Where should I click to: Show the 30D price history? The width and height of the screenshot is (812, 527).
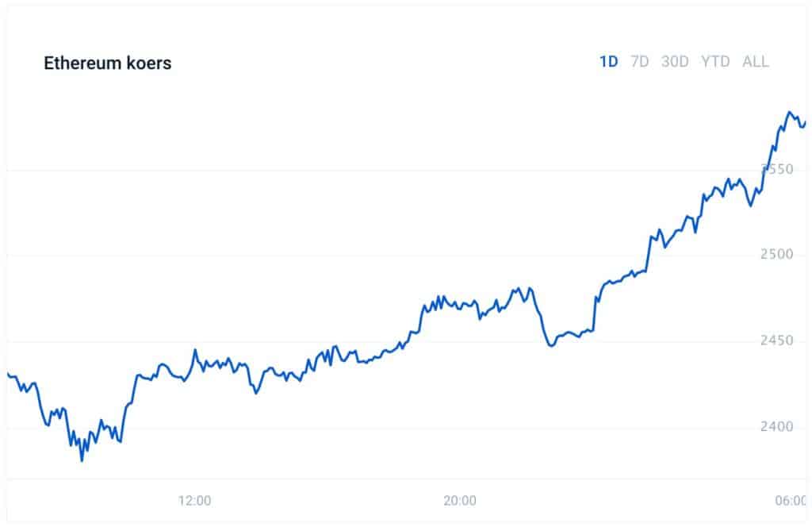(675, 62)
